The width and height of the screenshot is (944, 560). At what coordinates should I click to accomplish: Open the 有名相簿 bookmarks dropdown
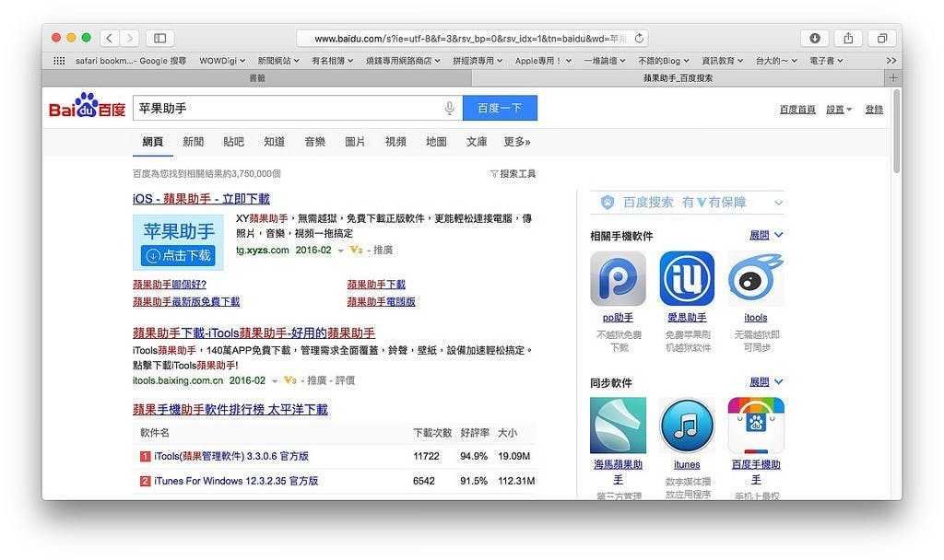(x=332, y=60)
